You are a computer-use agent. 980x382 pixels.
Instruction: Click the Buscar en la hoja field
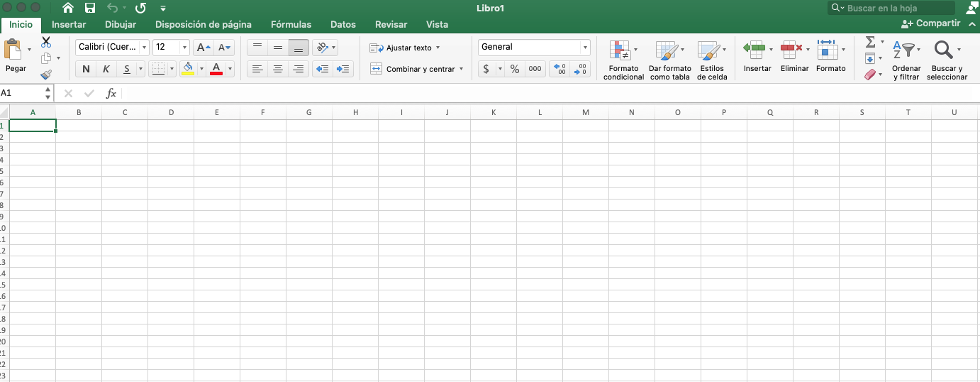point(891,8)
